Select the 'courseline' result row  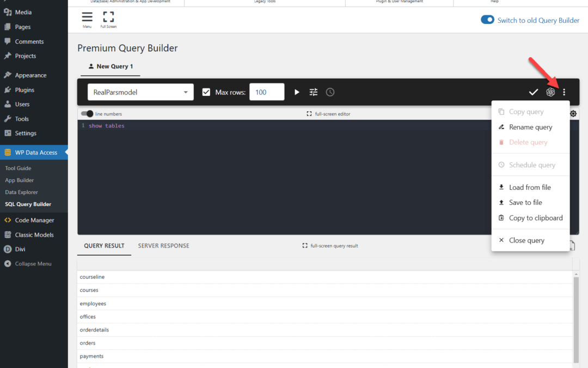click(324, 277)
